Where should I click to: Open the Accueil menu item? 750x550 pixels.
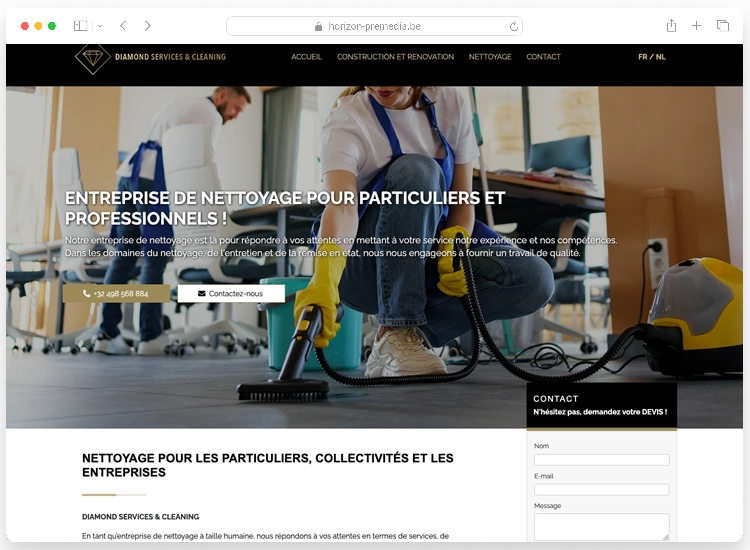click(x=307, y=57)
